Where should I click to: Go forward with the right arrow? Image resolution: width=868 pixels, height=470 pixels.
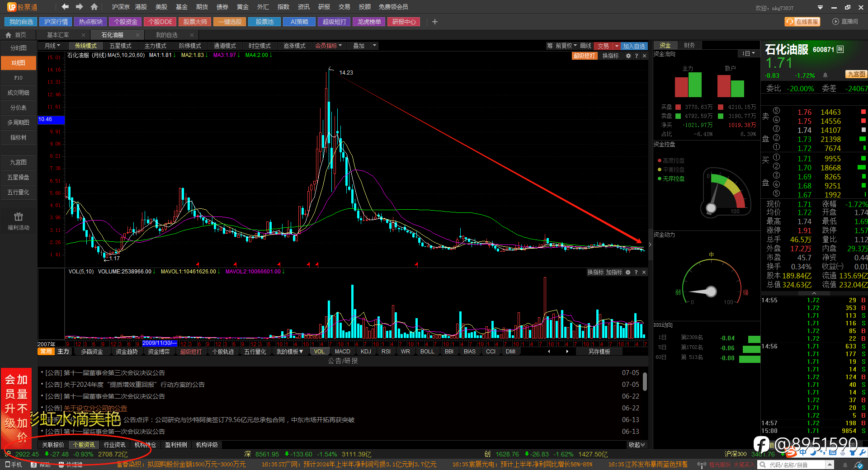click(x=80, y=7)
